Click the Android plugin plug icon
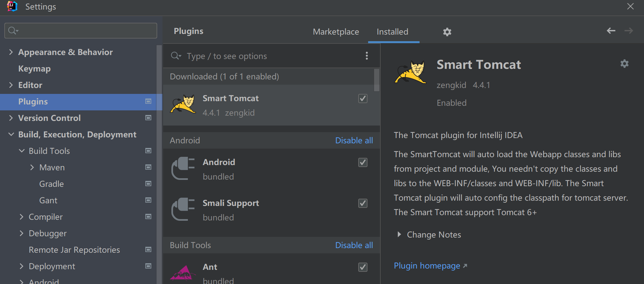 pos(183,168)
